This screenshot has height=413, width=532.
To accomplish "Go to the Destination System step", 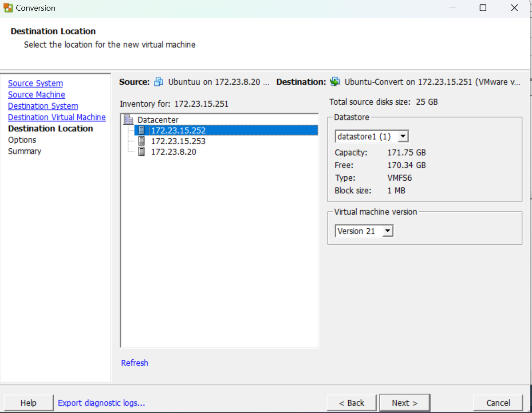I will (43, 106).
